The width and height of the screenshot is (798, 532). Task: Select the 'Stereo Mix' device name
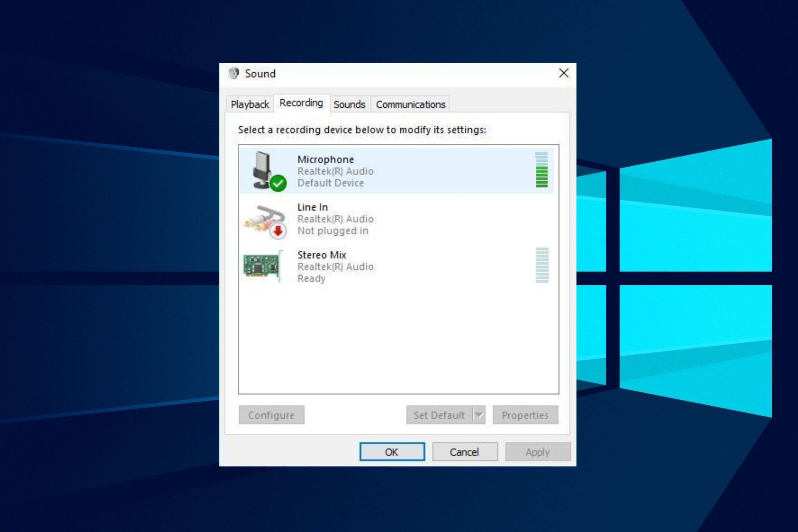click(322, 255)
